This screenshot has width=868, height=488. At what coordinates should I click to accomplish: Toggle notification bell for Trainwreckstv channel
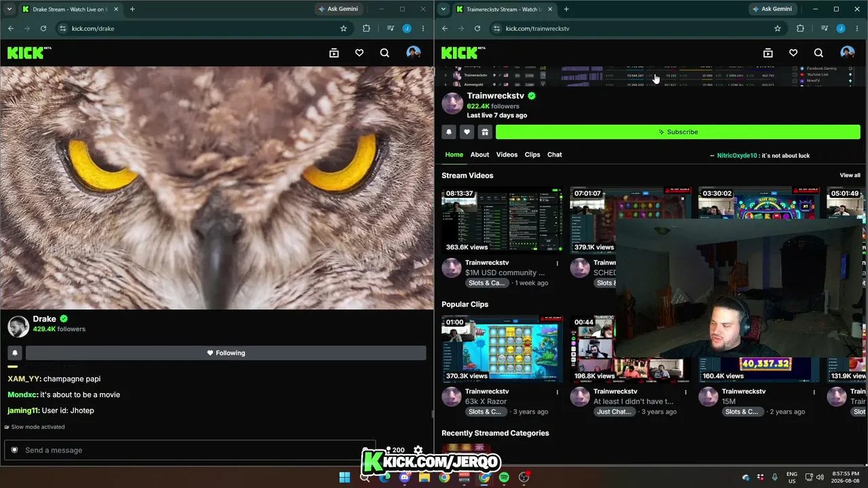coord(449,132)
